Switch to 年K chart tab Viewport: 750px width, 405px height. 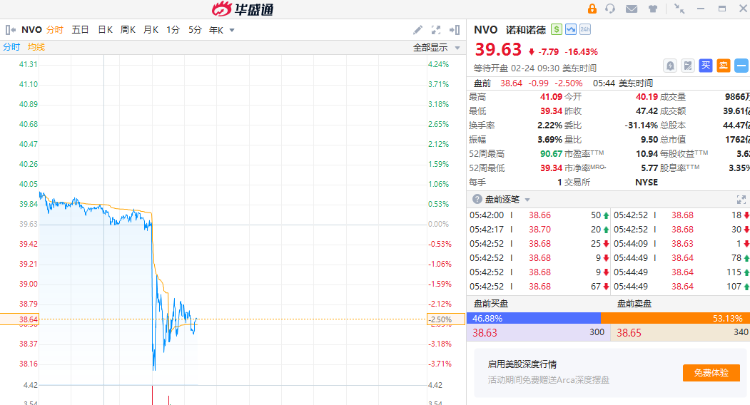tap(216, 30)
